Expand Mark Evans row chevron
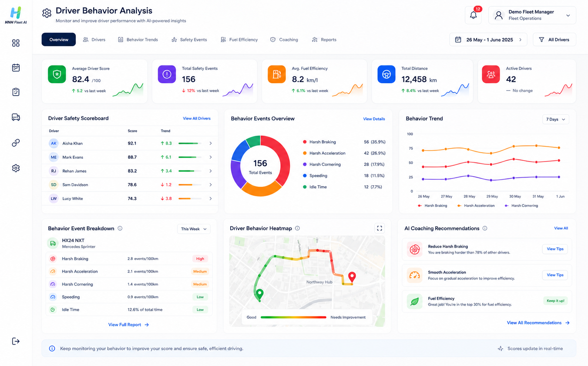Screen dimensions: 588x366 pyautogui.click(x=211, y=157)
